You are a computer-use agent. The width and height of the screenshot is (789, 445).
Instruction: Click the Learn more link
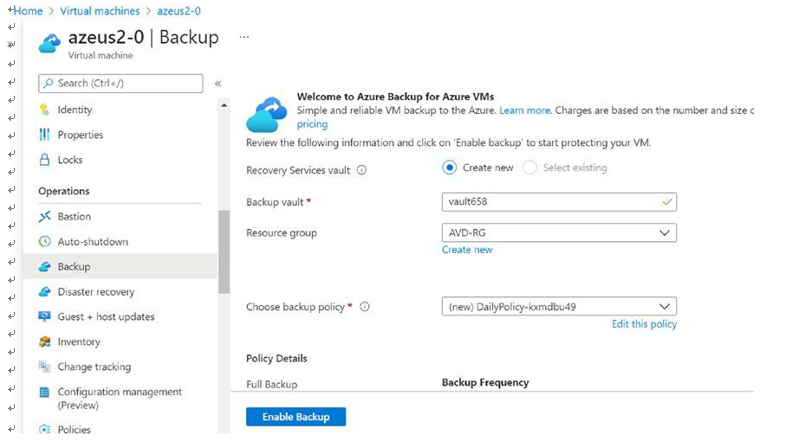point(525,110)
